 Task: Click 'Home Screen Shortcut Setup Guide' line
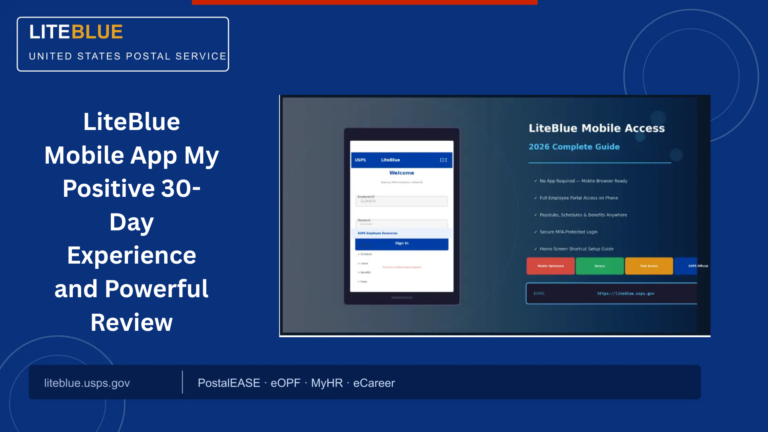[574, 249]
